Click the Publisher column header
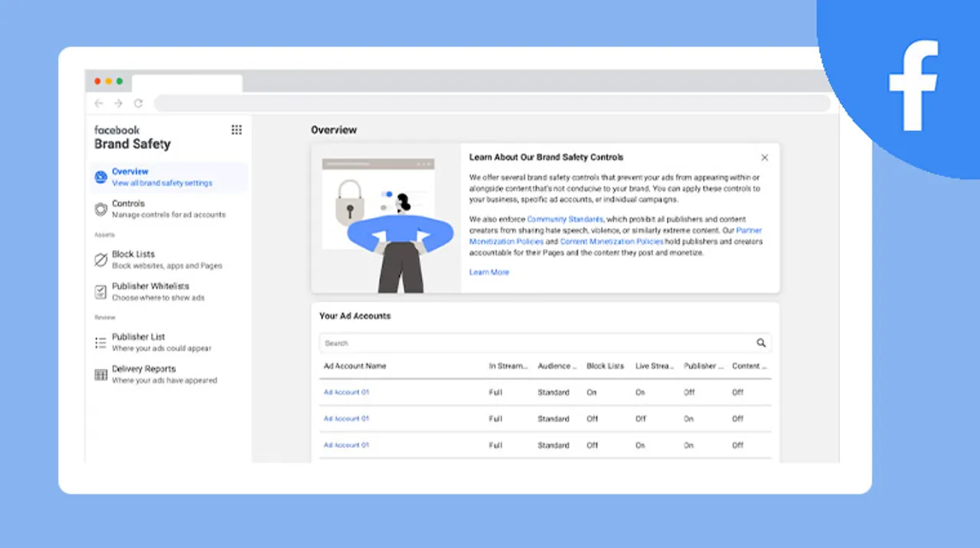This screenshot has height=548, width=980. (x=704, y=367)
